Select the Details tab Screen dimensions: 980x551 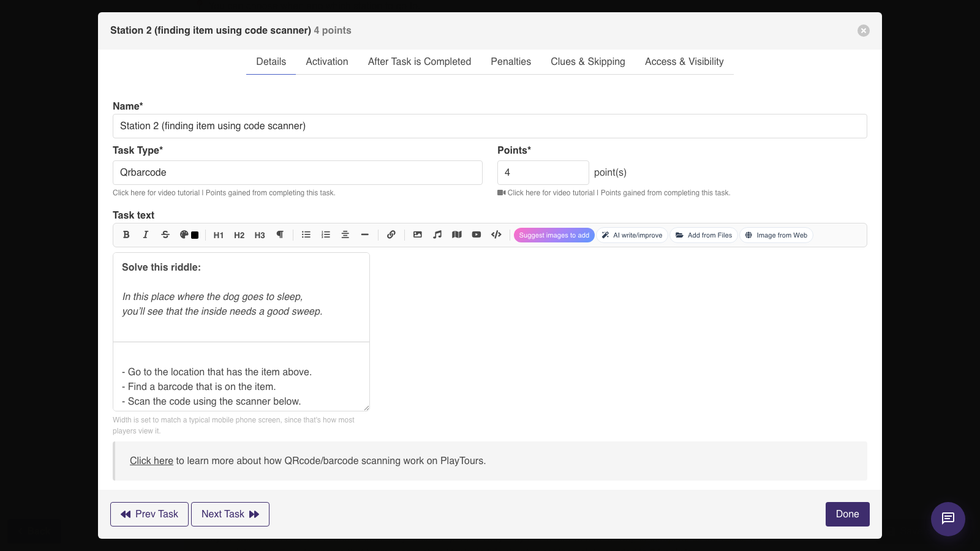coord(271,61)
